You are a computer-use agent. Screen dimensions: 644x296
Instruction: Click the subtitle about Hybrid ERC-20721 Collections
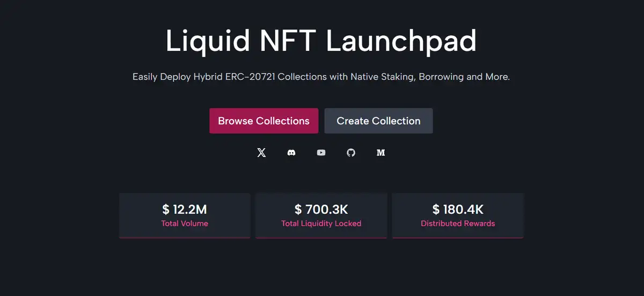[x=321, y=77]
